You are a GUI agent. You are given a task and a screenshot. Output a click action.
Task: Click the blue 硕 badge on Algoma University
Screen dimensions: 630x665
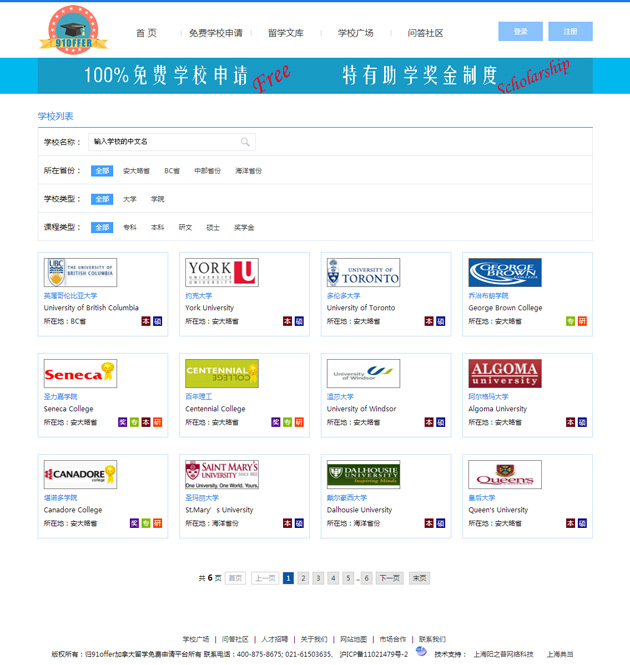(x=582, y=422)
